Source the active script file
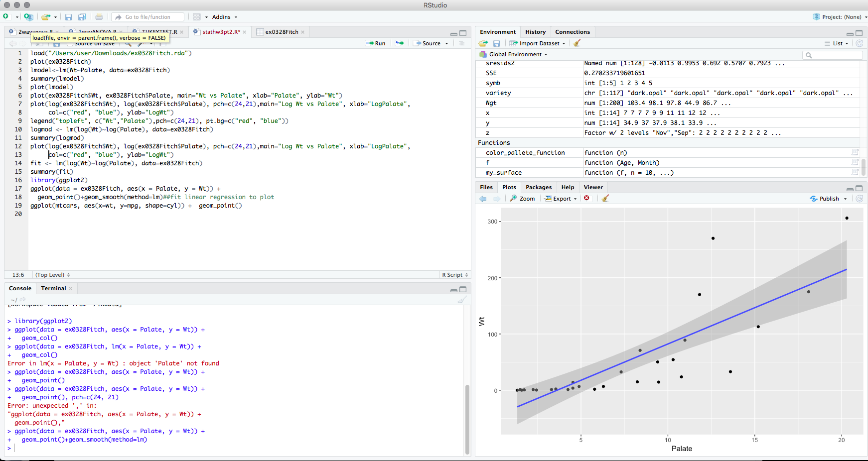Image resolution: width=868 pixels, height=461 pixels. point(428,43)
